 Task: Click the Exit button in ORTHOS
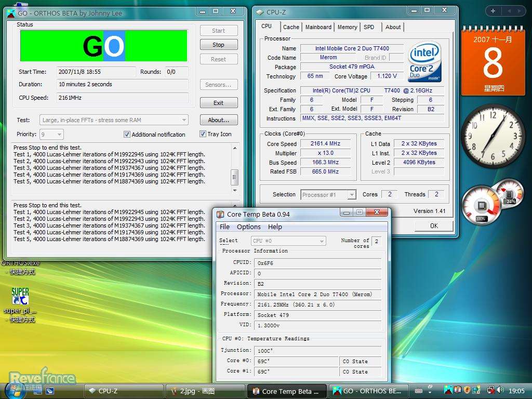pos(219,103)
